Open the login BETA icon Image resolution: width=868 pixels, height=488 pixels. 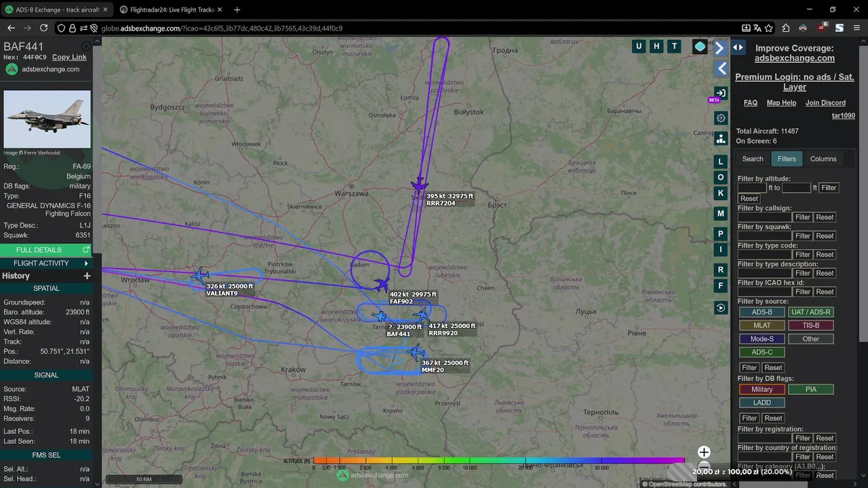click(x=720, y=93)
